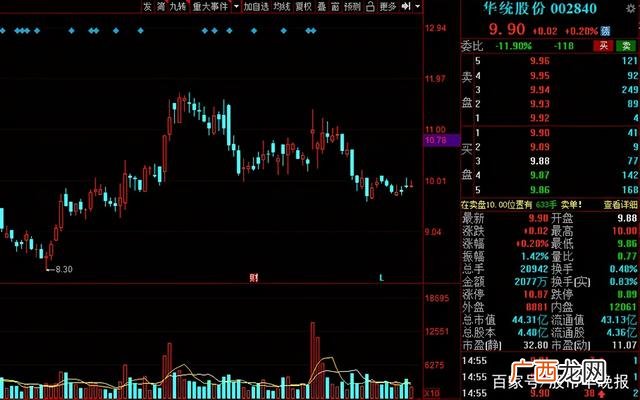This screenshot has width=640, height=400.
Task: Click the L marker on chart timeline
Action: (x=381, y=278)
